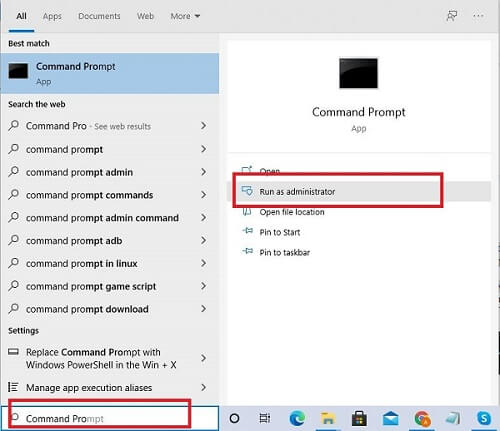
Task: Select 'command prompt download' suggestion text
Action: [x=87, y=309]
